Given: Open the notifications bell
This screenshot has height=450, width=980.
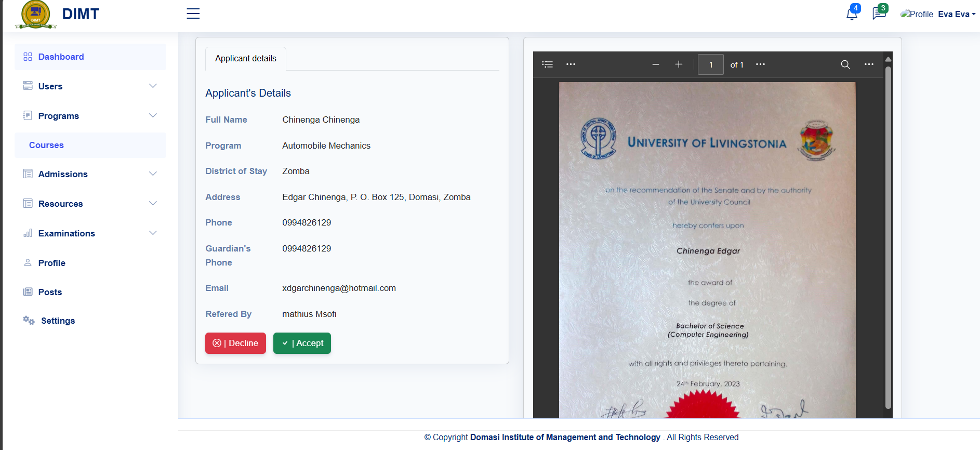Looking at the screenshot, I should 852,14.
